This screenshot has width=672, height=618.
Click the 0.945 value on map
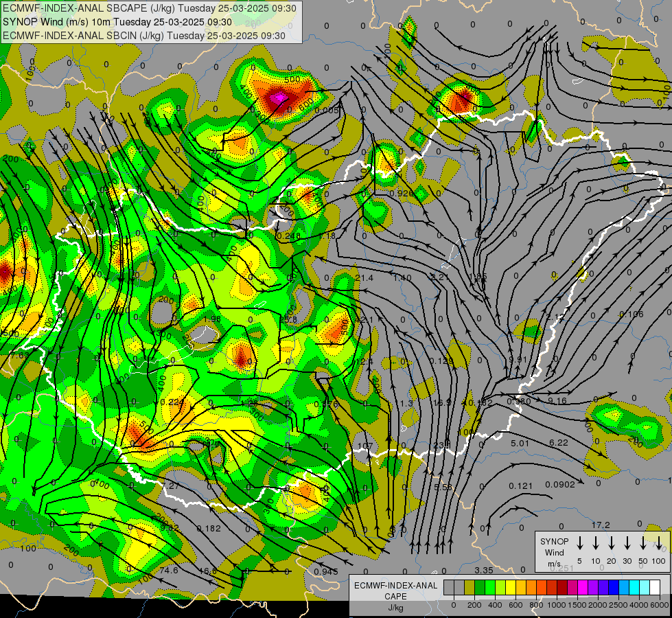tap(326, 572)
